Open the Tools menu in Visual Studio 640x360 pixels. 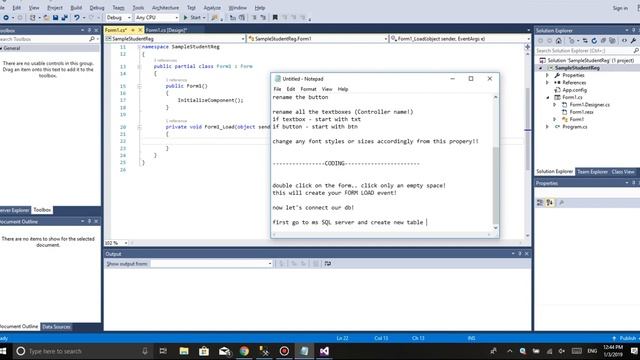tap(138, 8)
